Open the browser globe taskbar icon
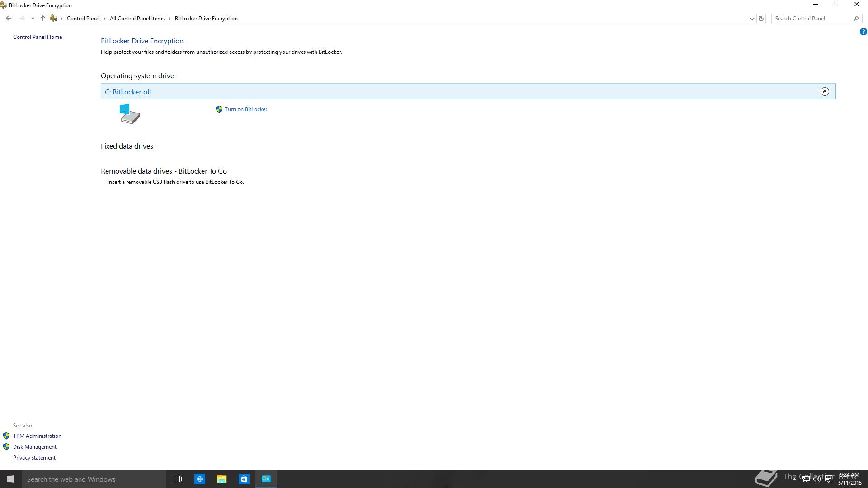The height and width of the screenshot is (488, 868). point(199,479)
